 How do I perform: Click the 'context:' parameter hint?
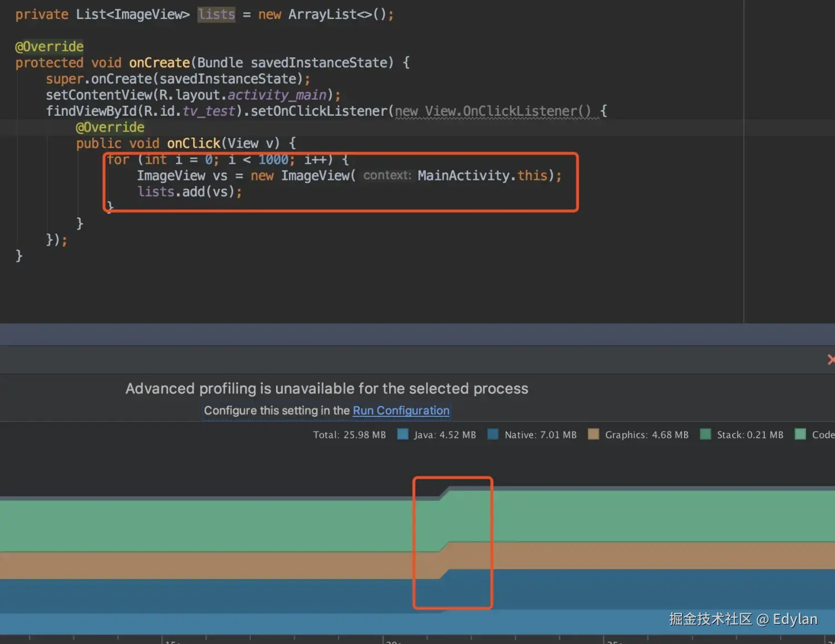tap(387, 175)
